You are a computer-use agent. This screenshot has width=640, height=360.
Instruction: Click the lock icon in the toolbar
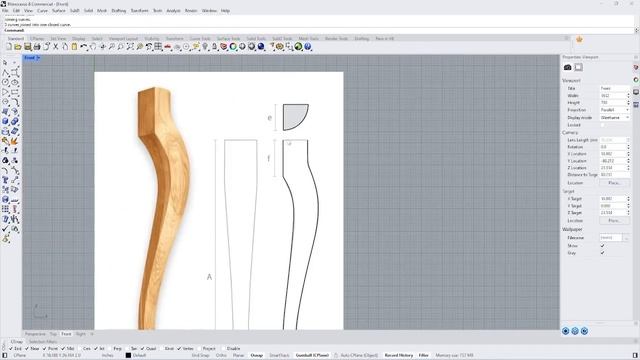(x=214, y=47)
